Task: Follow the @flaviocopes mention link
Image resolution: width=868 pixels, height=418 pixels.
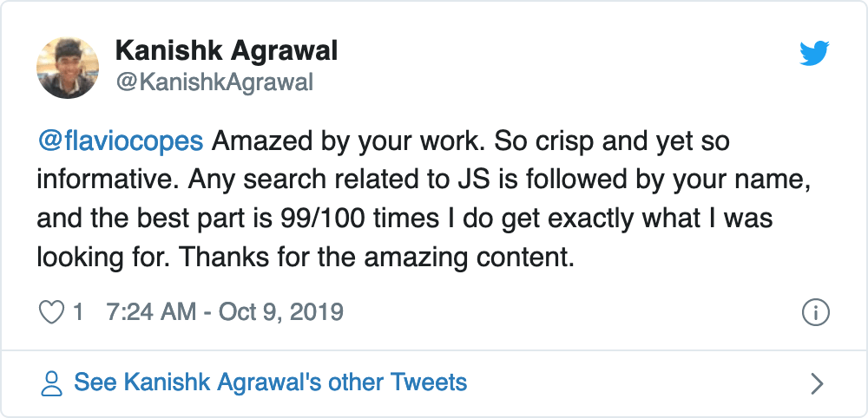Action: tap(121, 140)
